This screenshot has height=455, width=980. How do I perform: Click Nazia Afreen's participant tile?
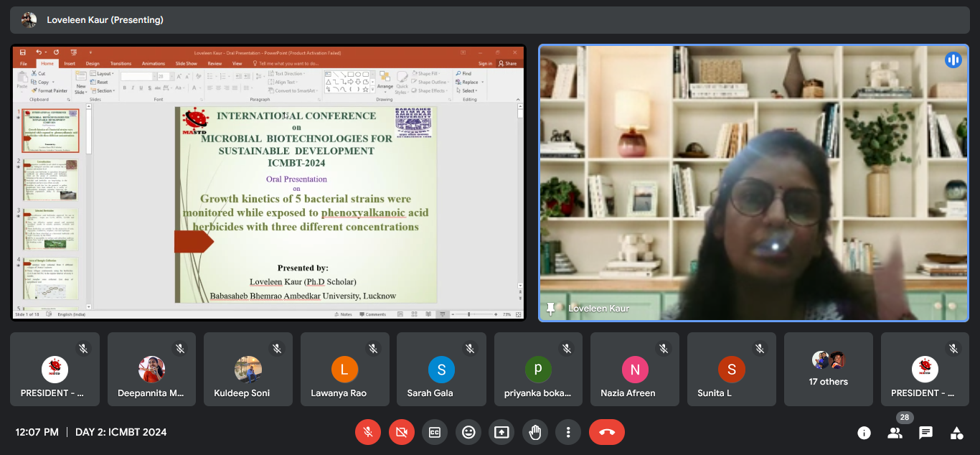tap(635, 369)
